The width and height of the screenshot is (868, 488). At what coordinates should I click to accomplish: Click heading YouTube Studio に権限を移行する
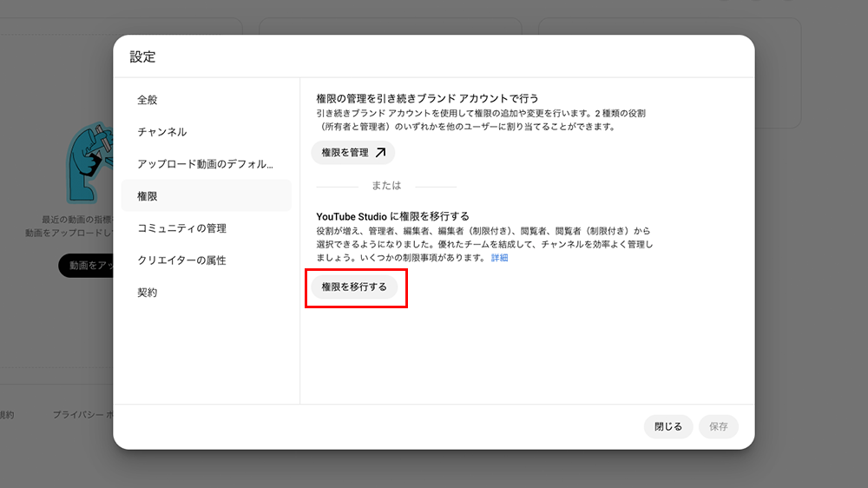[392, 216]
